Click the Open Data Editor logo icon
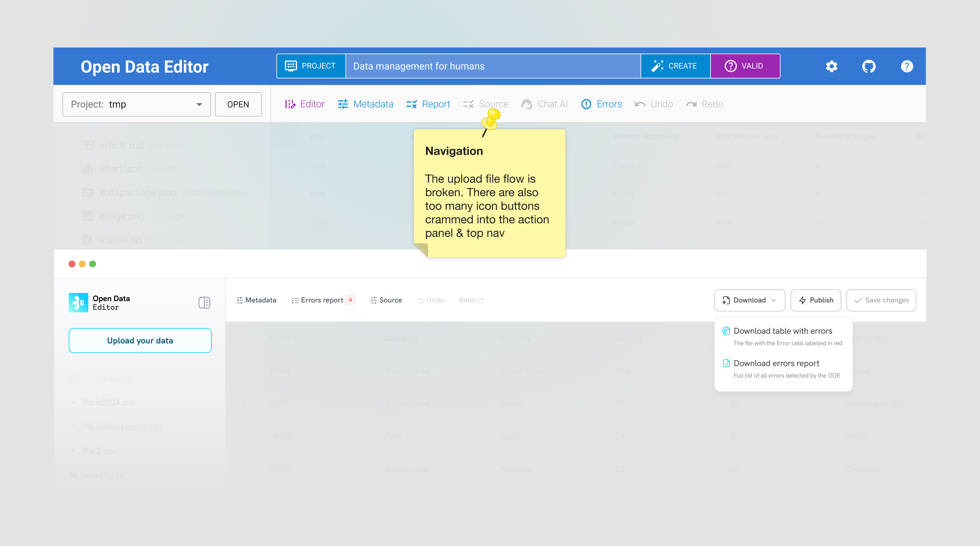The image size is (980, 546). point(78,303)
